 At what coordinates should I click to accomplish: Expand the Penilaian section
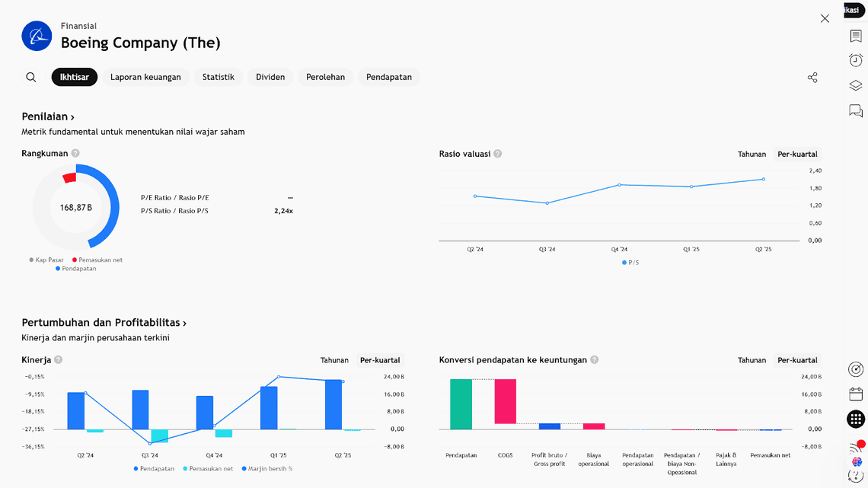tap(48, 116)
